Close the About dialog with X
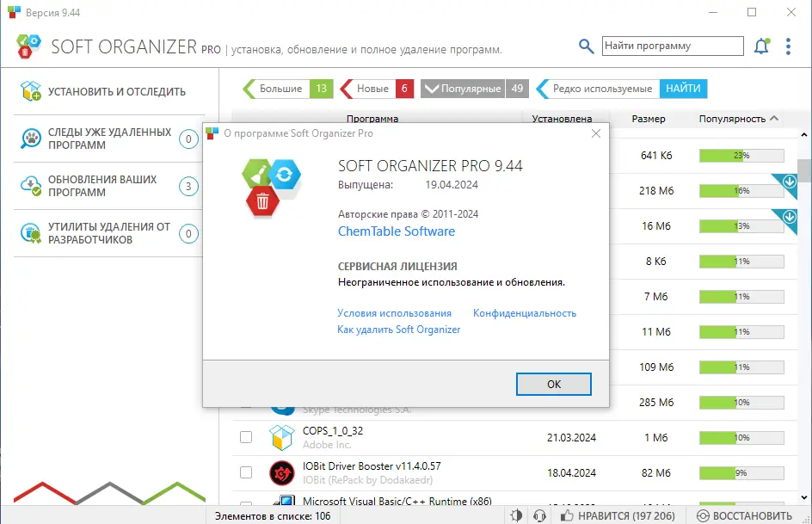Screen dimensions: 812x524 [596, 133]
